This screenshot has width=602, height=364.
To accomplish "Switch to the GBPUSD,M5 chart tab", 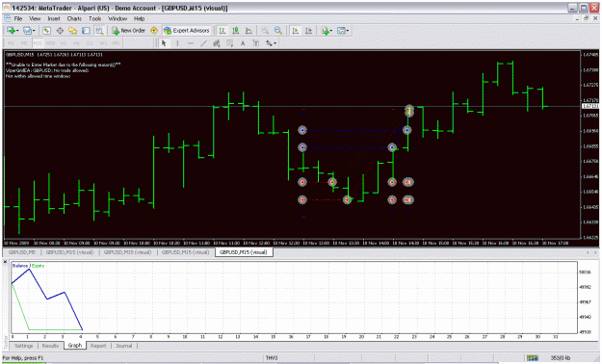I will [x=22, y=252].
